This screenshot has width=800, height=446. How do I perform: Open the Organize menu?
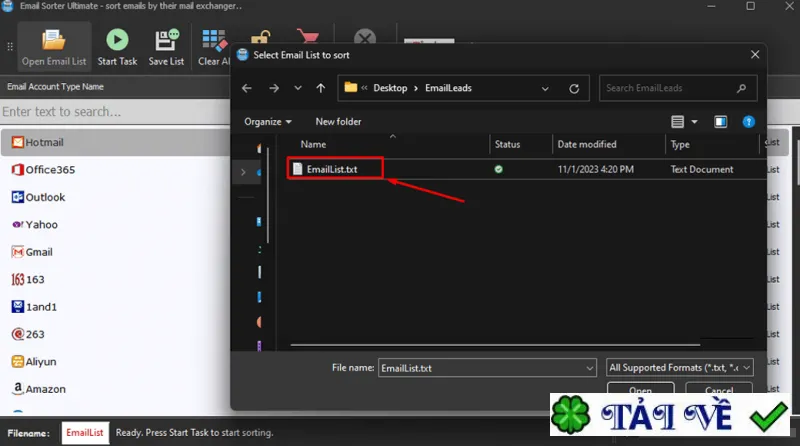268,121
